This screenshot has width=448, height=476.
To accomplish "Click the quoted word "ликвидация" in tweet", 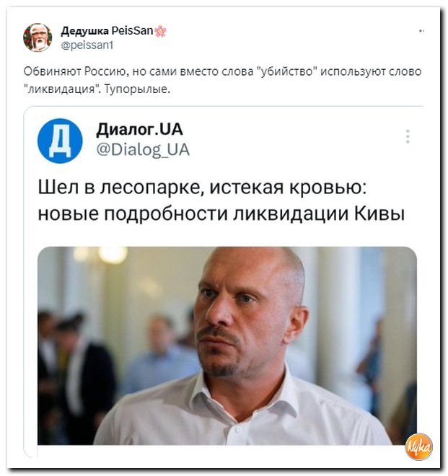I will [63, 89].
